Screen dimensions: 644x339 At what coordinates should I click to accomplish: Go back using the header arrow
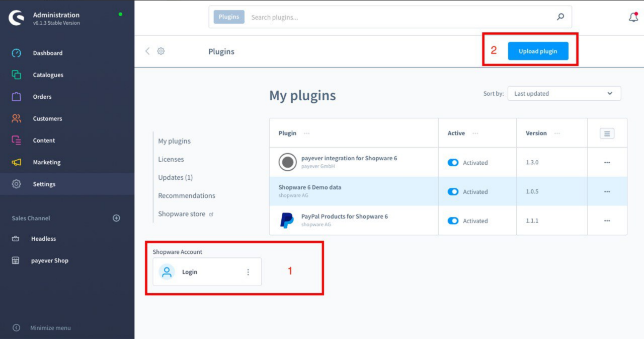pyautogui.click(x=147, y=51)
